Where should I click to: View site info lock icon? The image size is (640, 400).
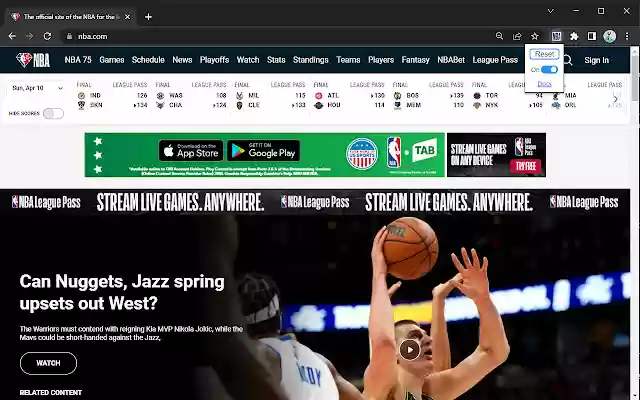click(69, 36)
